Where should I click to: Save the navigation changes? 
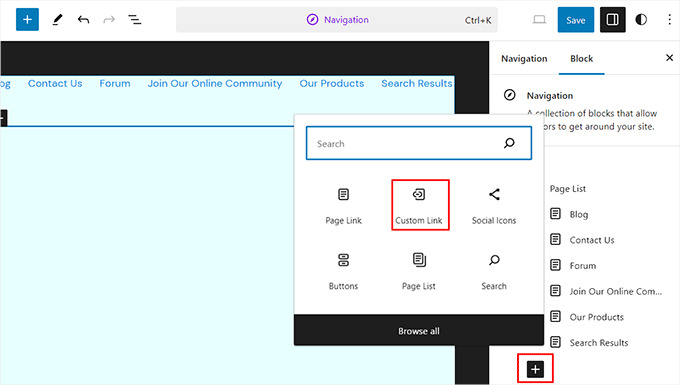(575, 20)
